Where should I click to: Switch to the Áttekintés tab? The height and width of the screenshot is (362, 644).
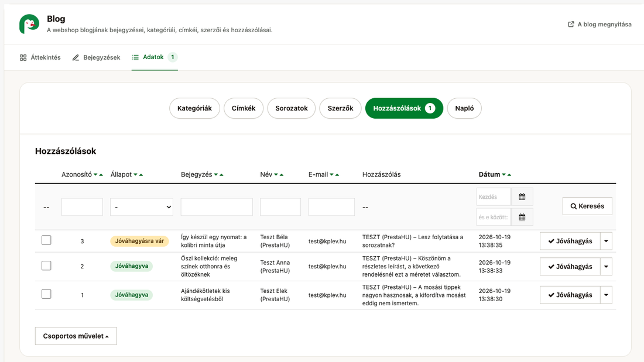(x=40, y=57)
